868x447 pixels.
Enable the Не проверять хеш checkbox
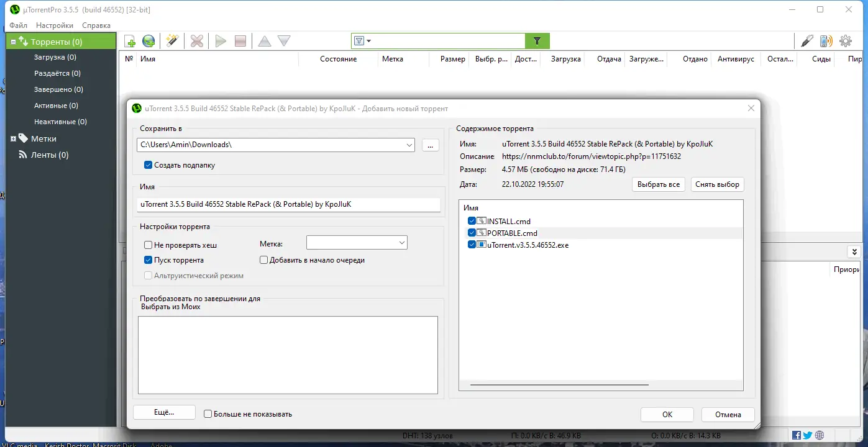(x=148, y=245)
